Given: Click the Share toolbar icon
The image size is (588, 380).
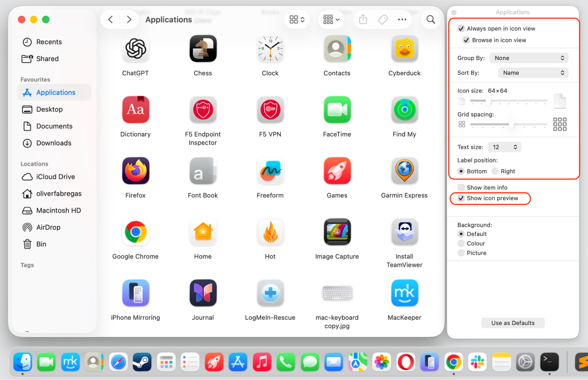Looking at the screenshot, I should point(363,19).
